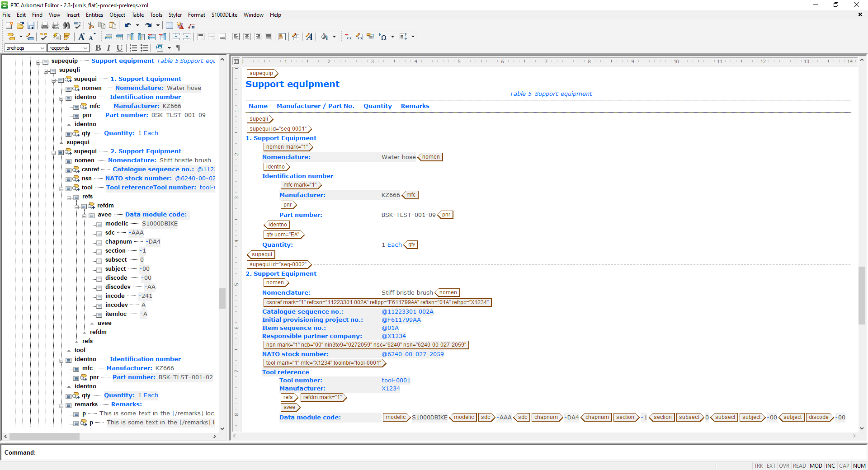Viewport: 868px width, 470px height.
Task: Toggle overwrite mode via OVR indicator
Action: tap(784, 466)
